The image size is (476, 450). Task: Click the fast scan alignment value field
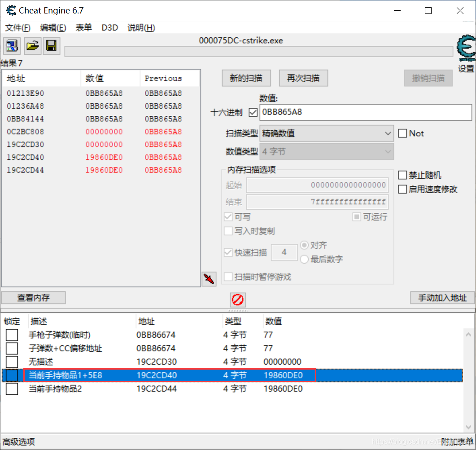coord(284,252)
